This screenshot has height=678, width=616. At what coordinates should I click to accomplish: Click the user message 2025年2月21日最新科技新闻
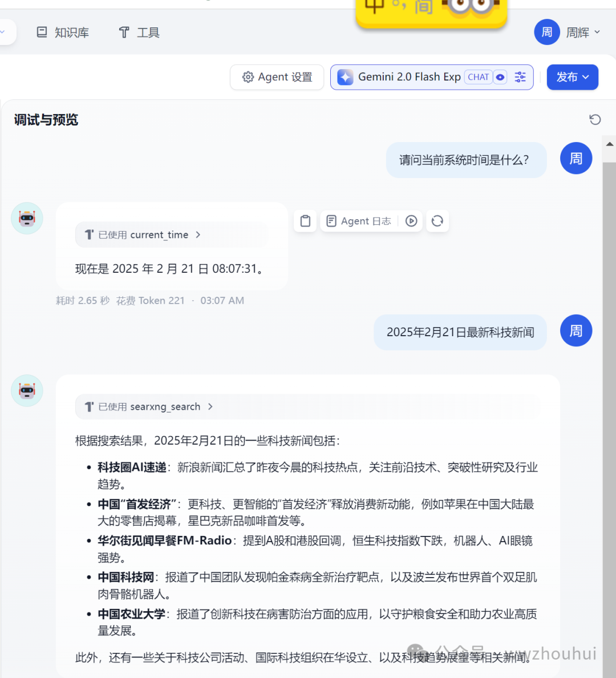(x=460, y=332)
